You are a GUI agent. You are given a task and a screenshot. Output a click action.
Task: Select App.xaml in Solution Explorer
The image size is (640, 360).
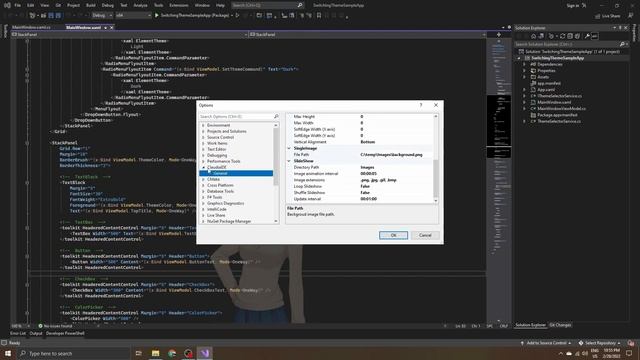(546, 89)
